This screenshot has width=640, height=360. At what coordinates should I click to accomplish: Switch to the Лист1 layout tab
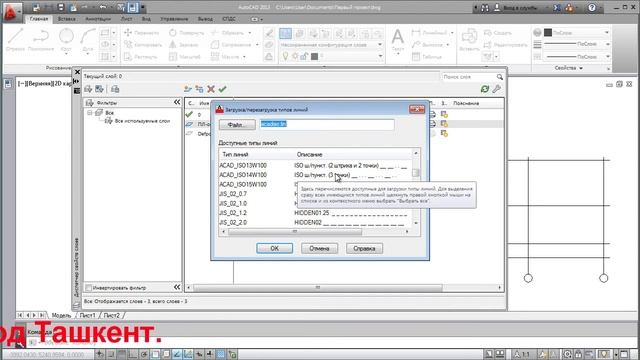(x=87, y=316)
